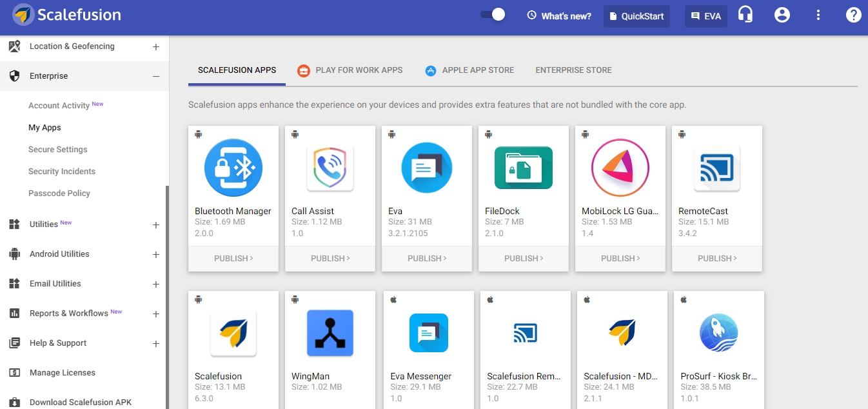868x409 pixels.
Task: Click the Manage Licenses dollar icon
Action: (x=14, y=373)
